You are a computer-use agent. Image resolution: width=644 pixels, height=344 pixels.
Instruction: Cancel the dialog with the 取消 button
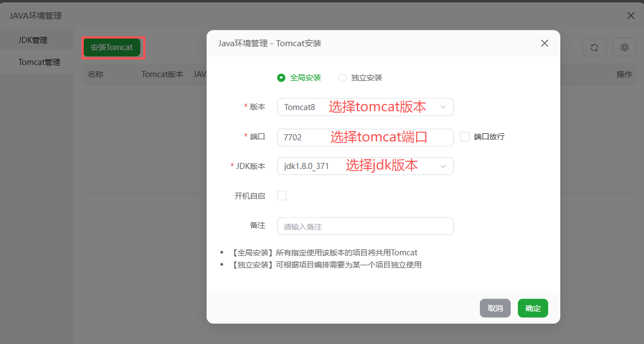click(495, 308)
